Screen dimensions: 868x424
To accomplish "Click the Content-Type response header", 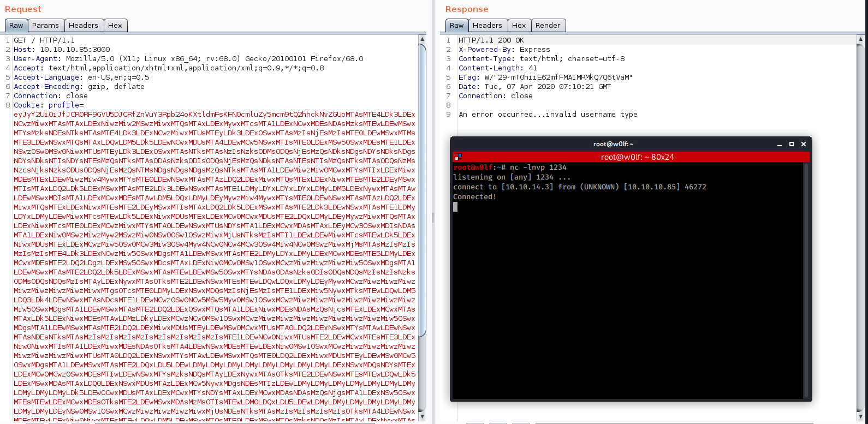I will coord(542,58).
